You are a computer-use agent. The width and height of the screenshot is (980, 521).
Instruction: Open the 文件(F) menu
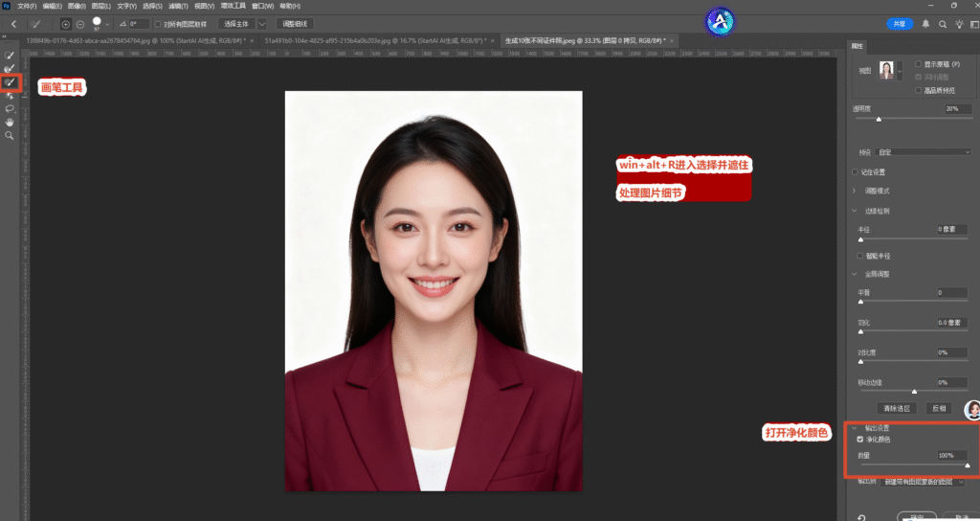pyautogui.click(x=27, y=6)
